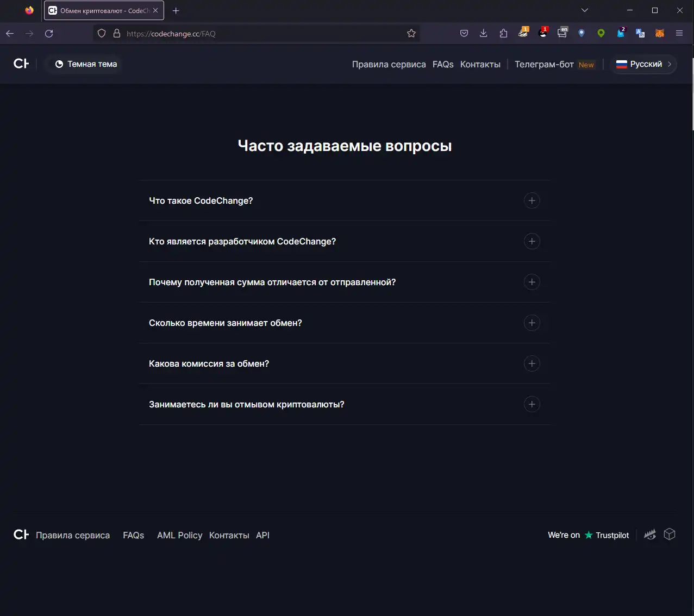Viewport: 694px width, 616px height.
Task: Open the Extensions puzzle-piece menu
Action: point(503,34)
